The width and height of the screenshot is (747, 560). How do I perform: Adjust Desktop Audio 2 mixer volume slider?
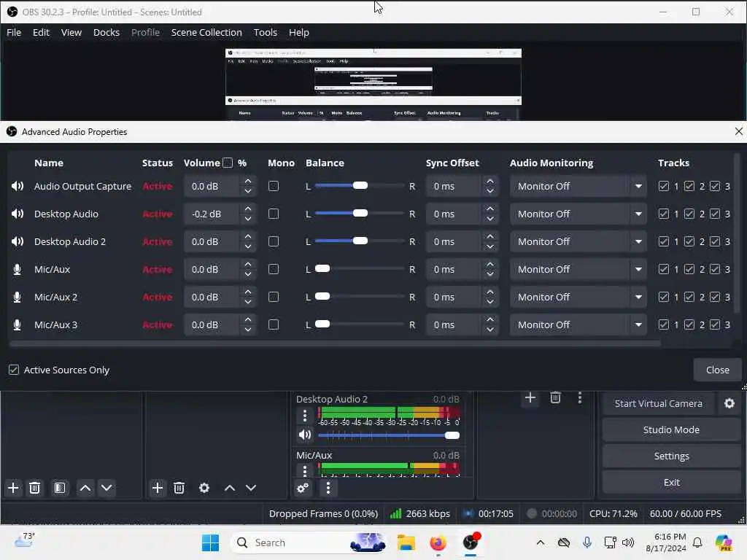pyautogui.click(x=452, y=435)
